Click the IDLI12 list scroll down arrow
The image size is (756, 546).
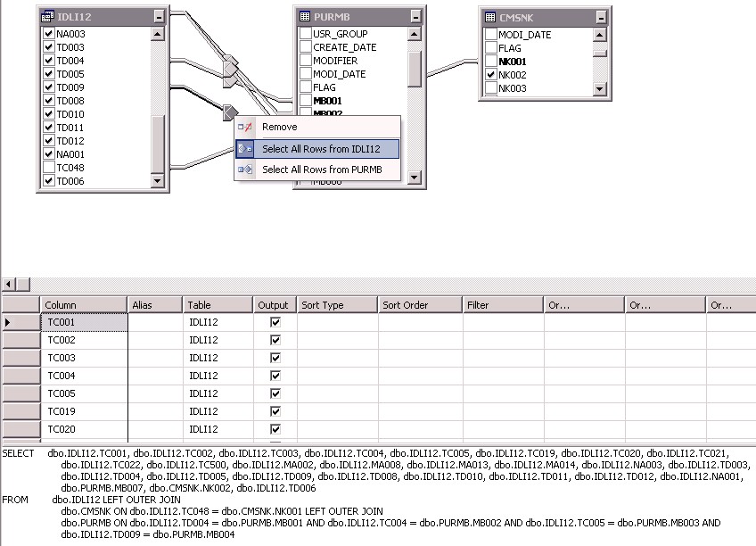(x=158, y=181)
